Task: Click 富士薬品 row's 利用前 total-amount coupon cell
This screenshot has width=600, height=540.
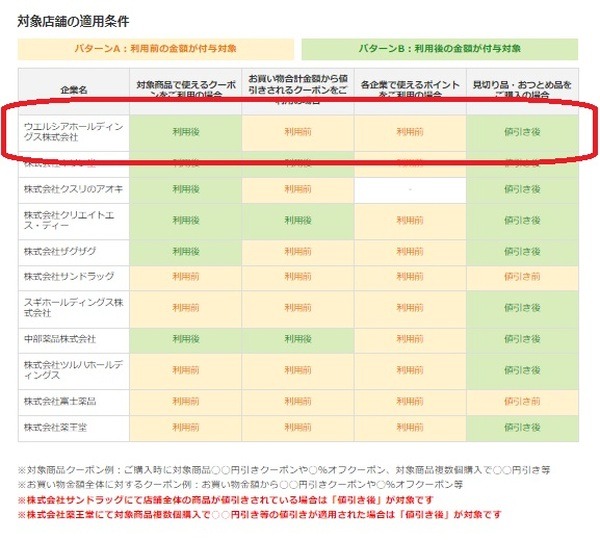Action: point(298,402)
